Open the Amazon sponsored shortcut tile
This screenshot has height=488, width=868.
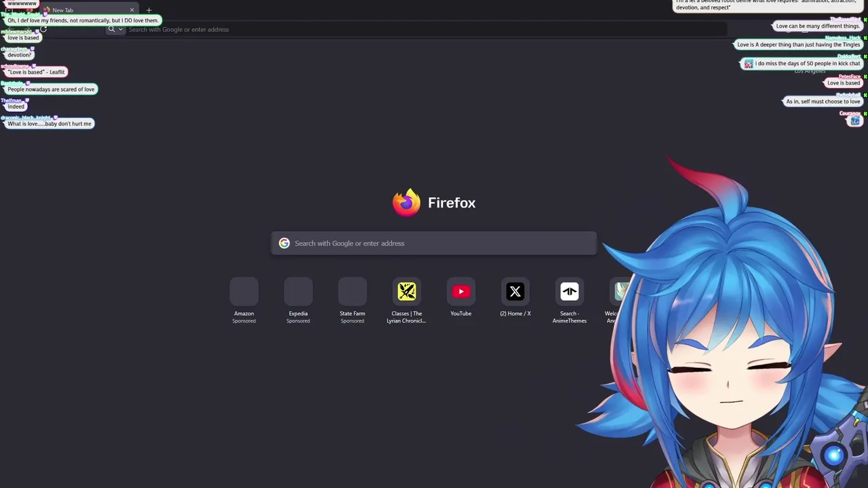pos(244,291)
